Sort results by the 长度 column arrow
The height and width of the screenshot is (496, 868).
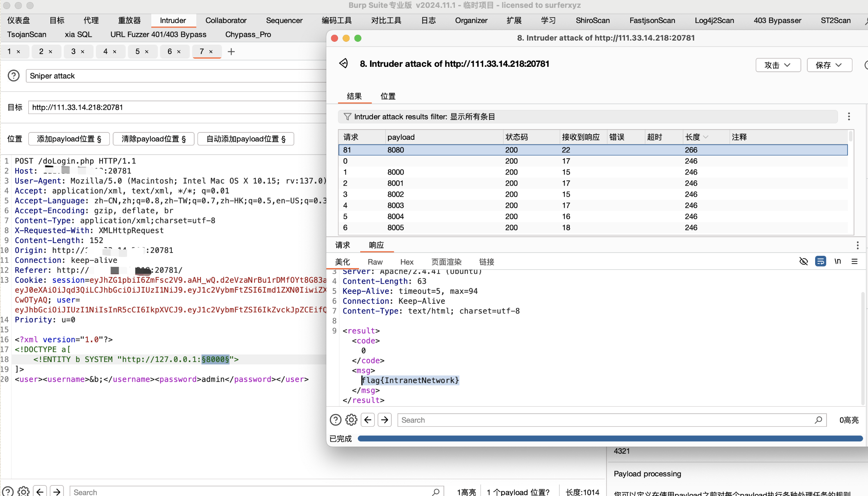coord(705,137)
